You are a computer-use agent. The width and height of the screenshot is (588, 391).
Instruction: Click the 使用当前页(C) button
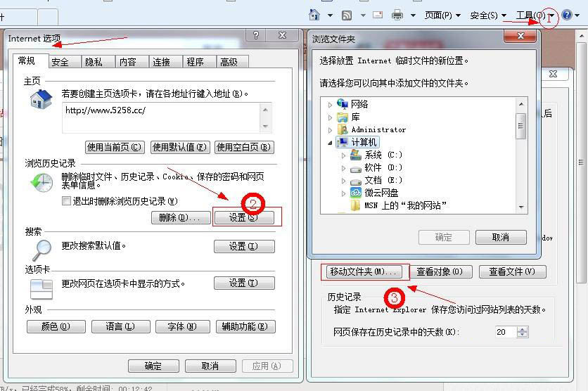point(115,147)
